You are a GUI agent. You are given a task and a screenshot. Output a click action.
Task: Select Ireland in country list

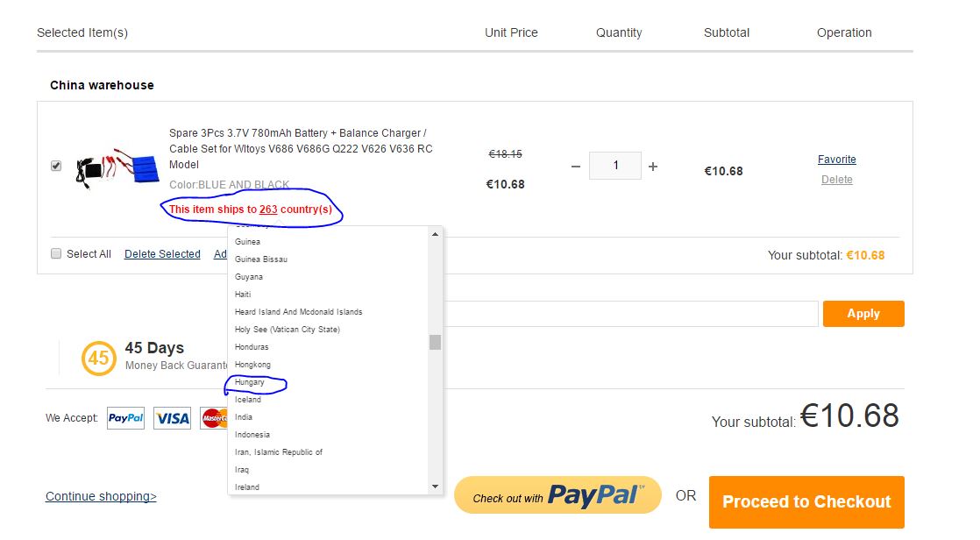[x=247, y=487]
